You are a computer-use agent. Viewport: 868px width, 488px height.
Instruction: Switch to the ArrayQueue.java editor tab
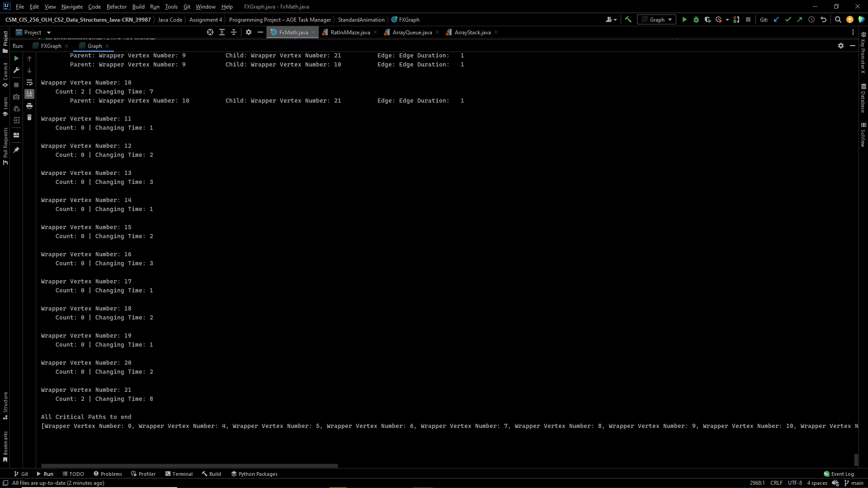[412, 32]
